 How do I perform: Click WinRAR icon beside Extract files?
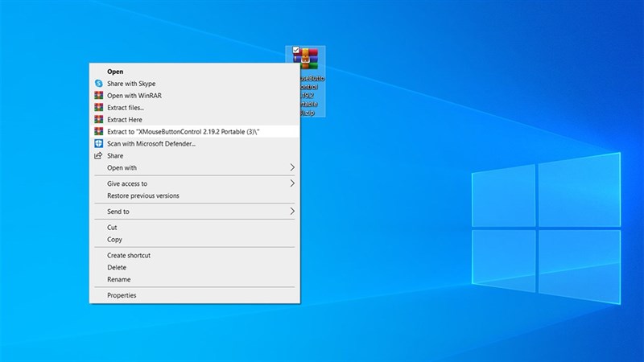click(x=98, y=108)
